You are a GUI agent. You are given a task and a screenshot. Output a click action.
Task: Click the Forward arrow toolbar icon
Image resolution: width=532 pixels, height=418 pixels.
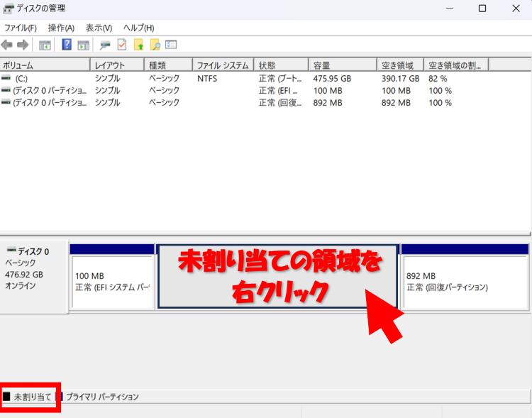(23, 45)
